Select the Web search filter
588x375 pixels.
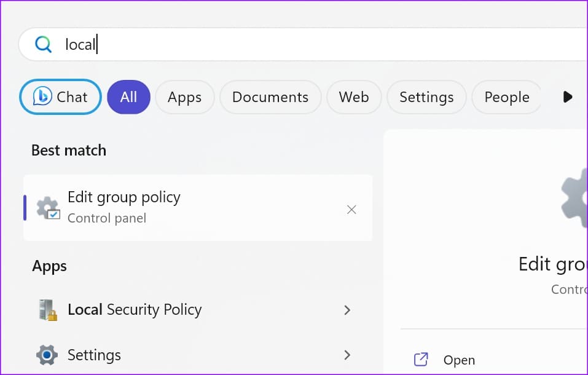[x=354, y=97]
